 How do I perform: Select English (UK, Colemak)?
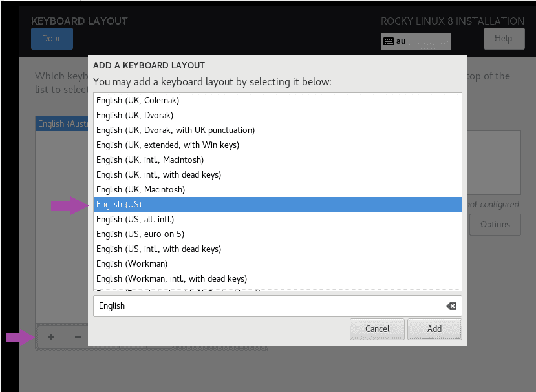click(x=277, y=100)
